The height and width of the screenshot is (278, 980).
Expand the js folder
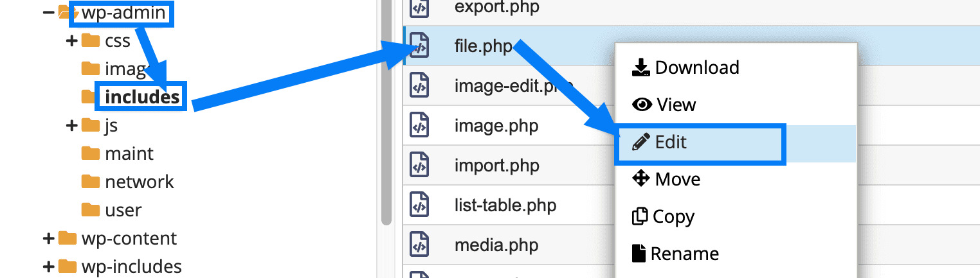click(72, 126)
